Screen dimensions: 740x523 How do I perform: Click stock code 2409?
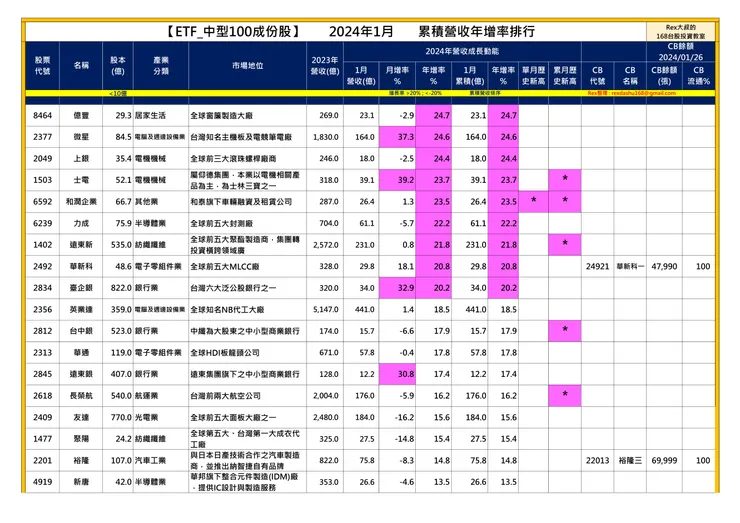pos(42,417)
